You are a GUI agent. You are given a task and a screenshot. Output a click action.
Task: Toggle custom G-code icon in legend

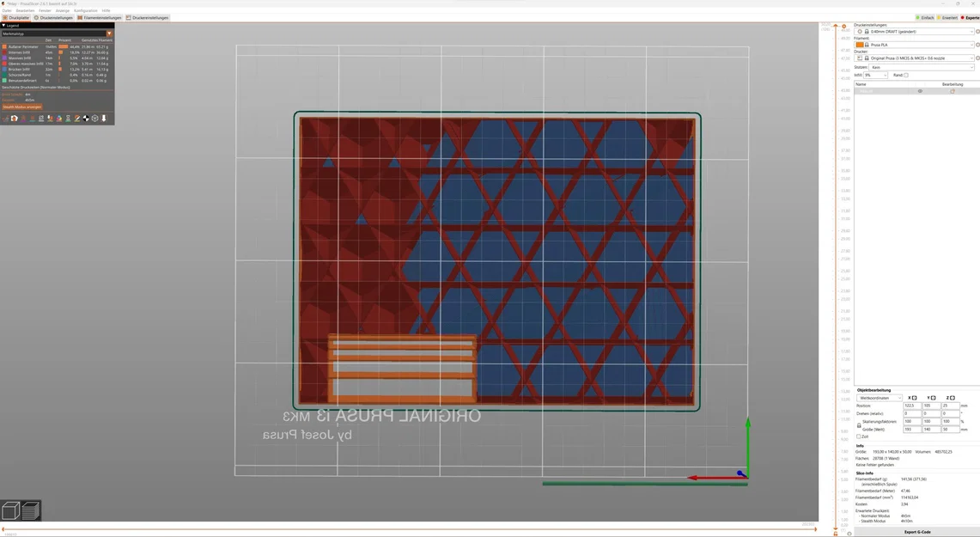pyautogui.click(x=77, y=119)
